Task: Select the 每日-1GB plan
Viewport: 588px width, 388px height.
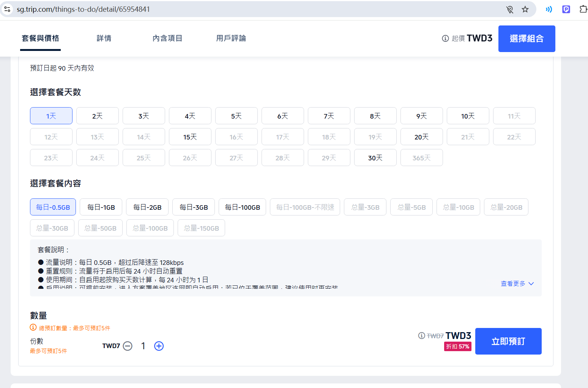Action: pos(101,207)
